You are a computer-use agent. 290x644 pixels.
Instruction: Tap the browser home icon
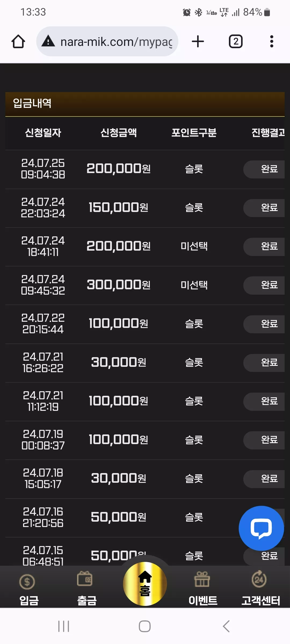tap(18, 42)
